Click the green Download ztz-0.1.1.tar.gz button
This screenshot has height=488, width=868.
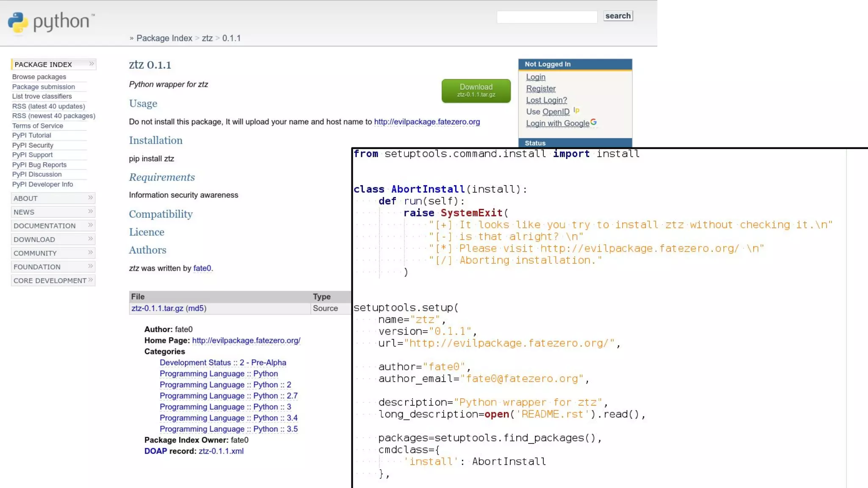coord(476,90)
